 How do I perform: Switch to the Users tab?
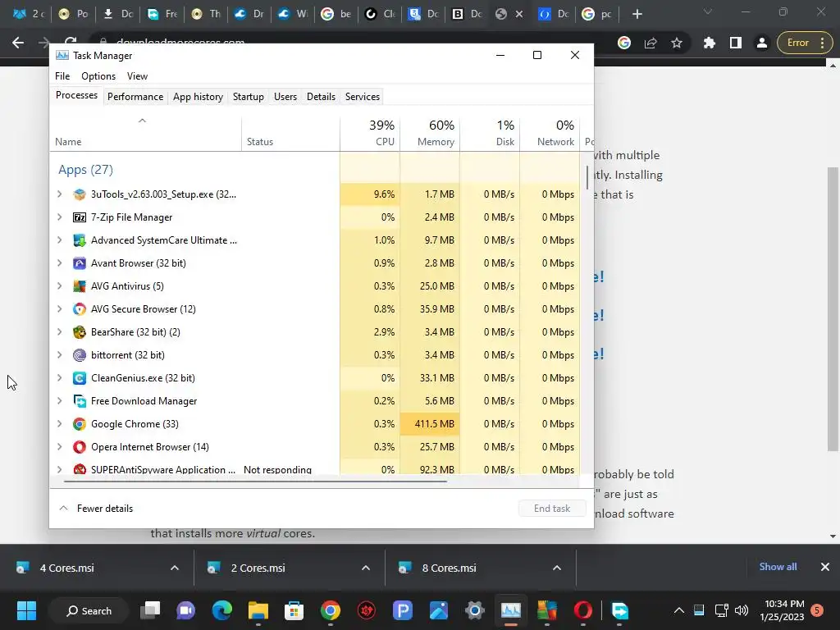[285, 97]
